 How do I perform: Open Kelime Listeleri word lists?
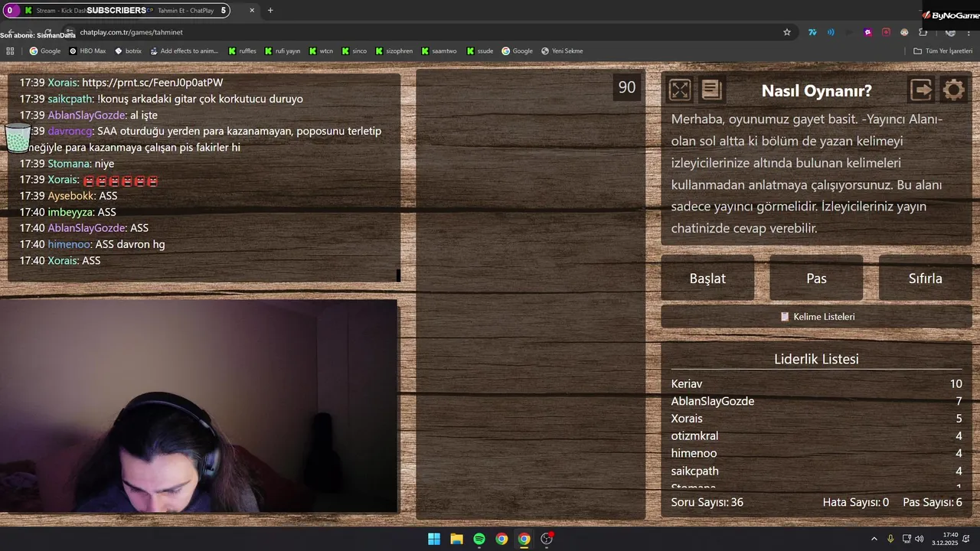(x=817, y=317)
